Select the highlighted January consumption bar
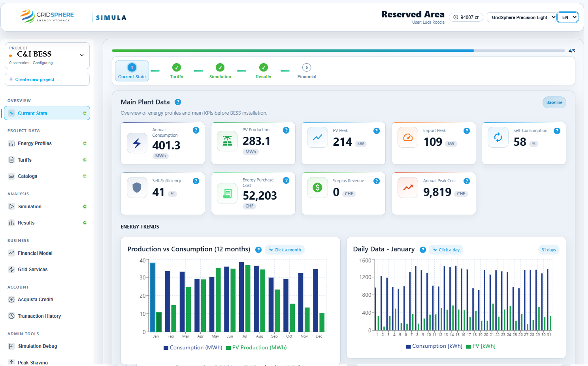 coord(153,297)
